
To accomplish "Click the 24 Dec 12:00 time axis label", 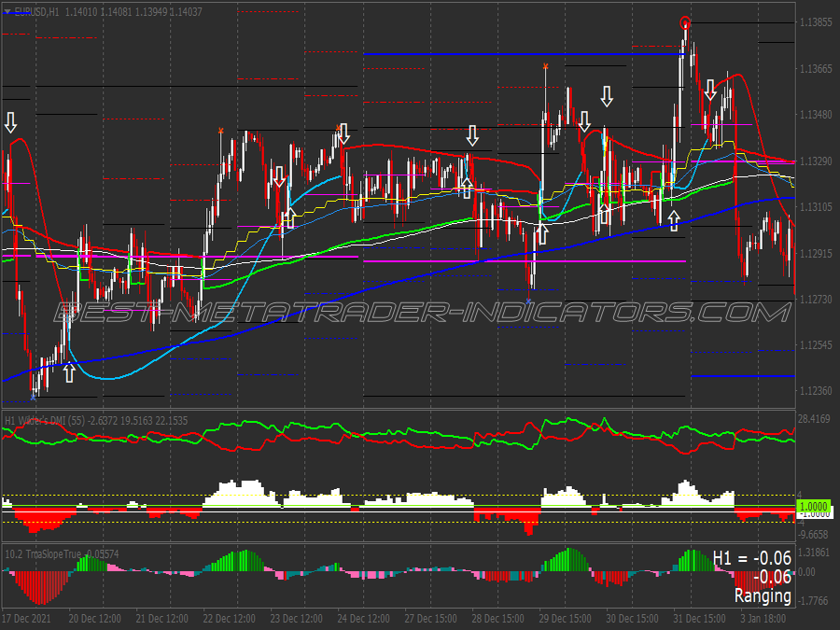I will [363, 618].
